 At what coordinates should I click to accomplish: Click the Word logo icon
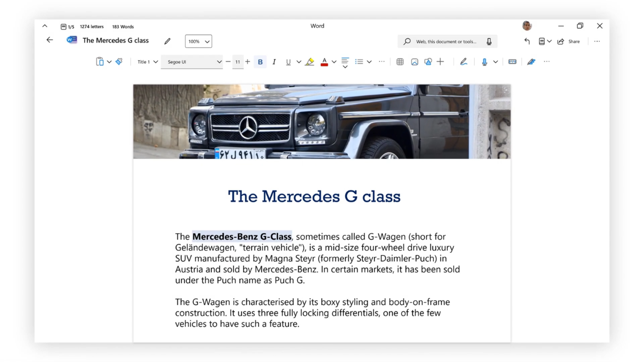(71, 40)
